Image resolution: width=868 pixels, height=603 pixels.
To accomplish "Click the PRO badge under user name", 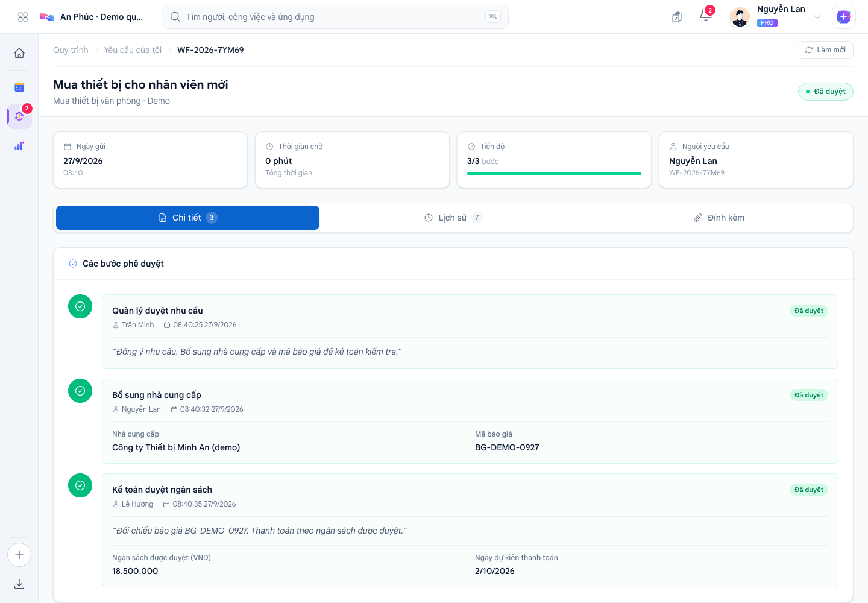I will click(x=767, y=23).
